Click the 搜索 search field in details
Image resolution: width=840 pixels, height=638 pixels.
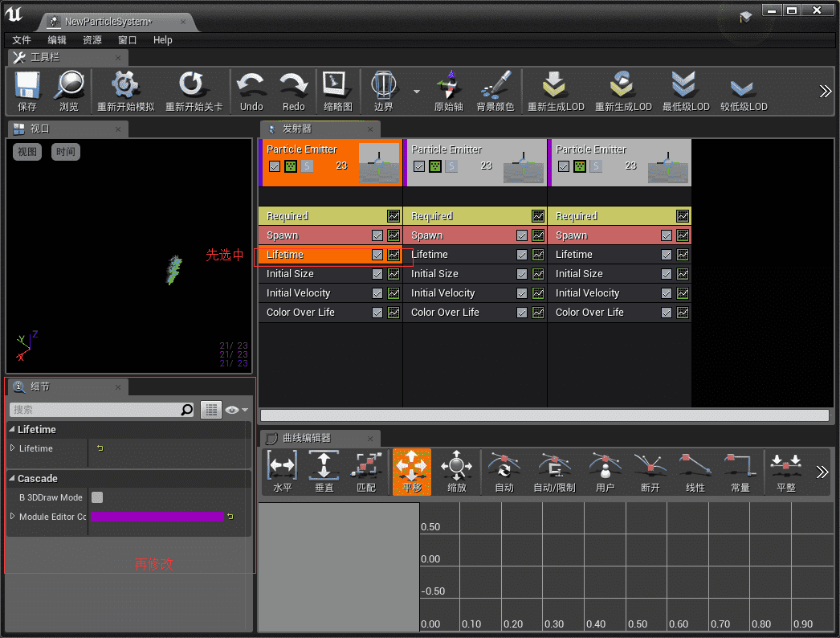coord(95,410)
